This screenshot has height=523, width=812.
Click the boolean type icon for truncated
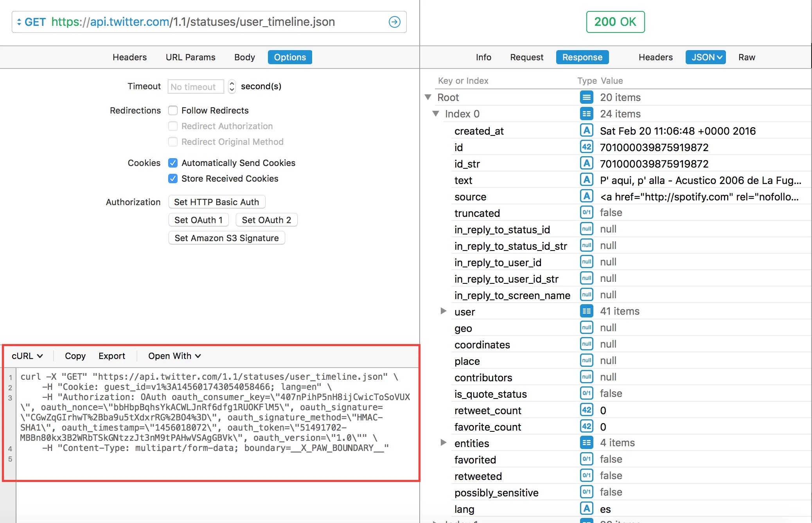[586, 213]
